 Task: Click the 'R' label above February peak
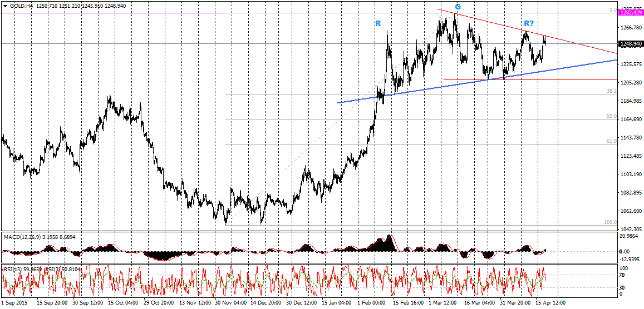[x=378, y=23]
